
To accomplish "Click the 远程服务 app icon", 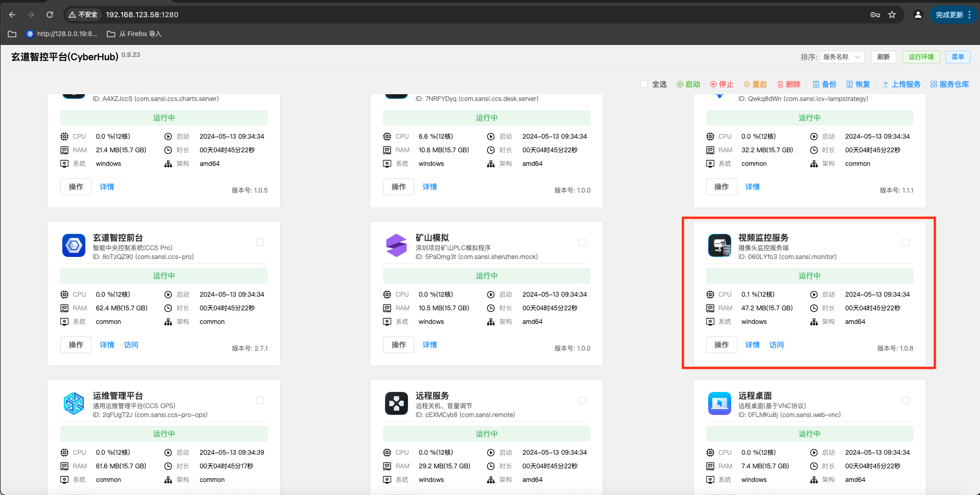I will tap(397, 403).
